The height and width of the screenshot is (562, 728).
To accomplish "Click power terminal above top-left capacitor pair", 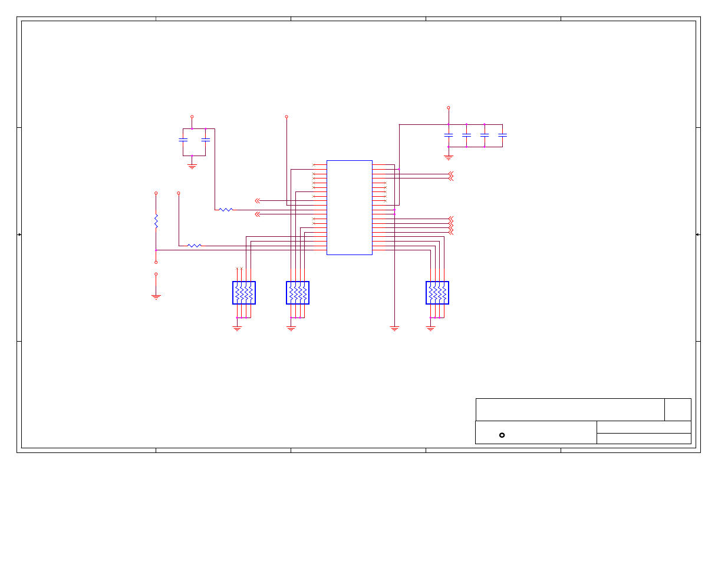I will [x=192, y=117].
